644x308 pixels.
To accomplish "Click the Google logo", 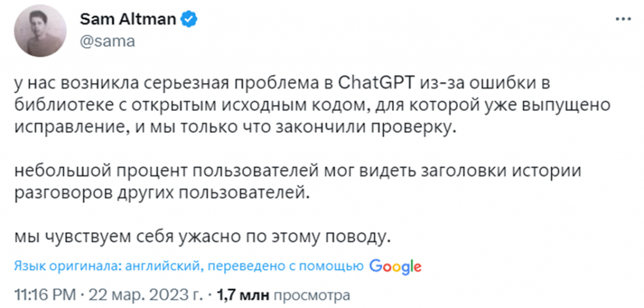I will click(395, 266).
